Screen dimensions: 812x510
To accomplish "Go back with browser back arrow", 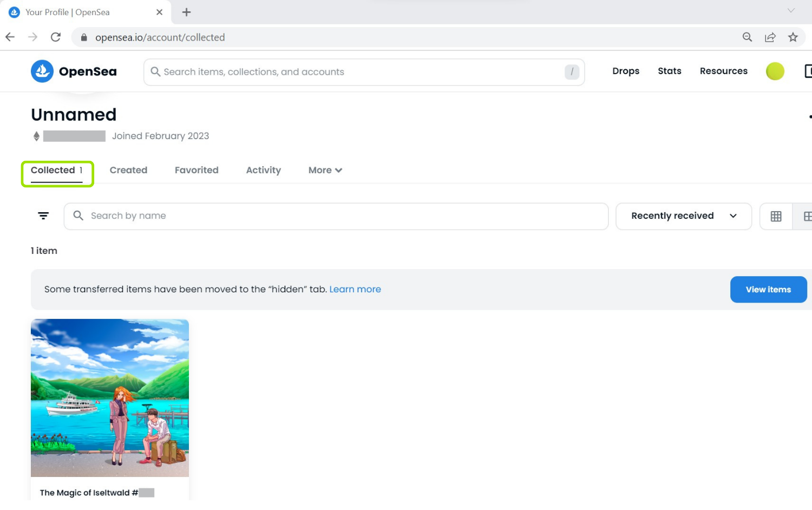I will pos(10,37).
